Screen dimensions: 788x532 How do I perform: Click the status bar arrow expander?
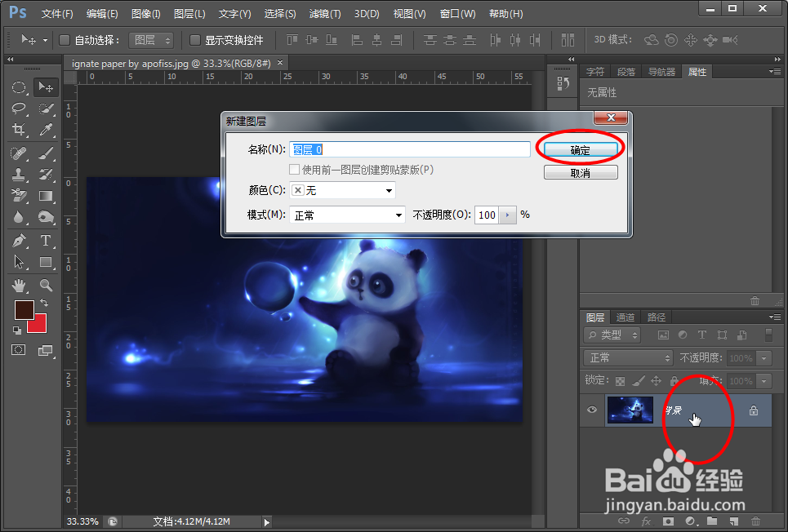(x=267, y=522)
